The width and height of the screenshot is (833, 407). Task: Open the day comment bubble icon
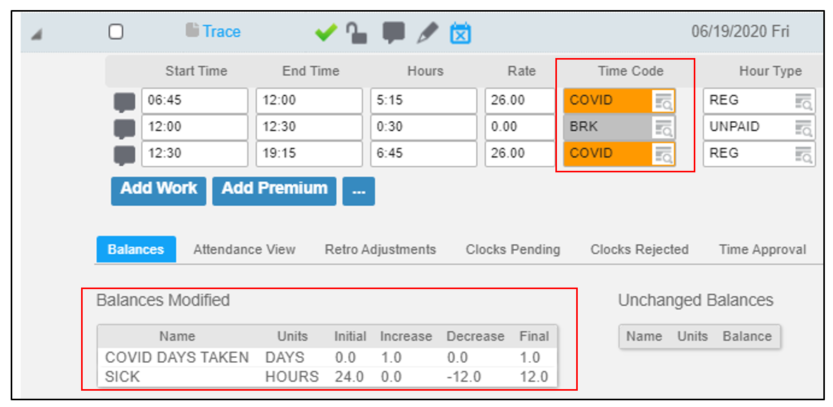pyautogui.click(x=393, y=33)
